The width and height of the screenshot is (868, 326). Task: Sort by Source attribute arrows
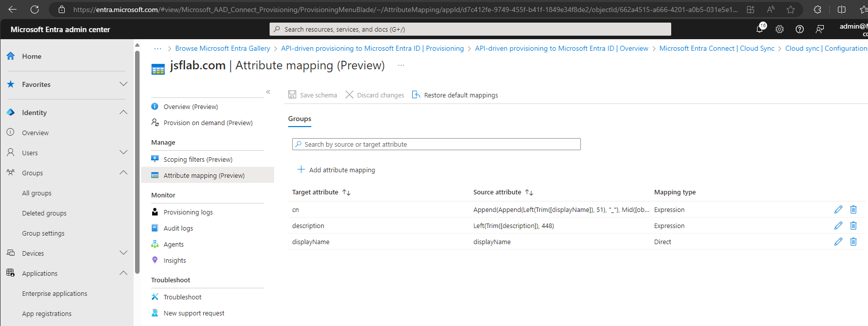click(x=529, y=192)
